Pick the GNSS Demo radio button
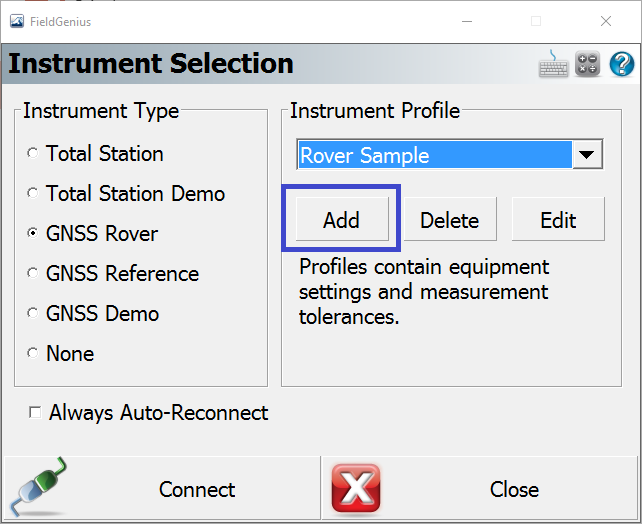 [34, 314]
